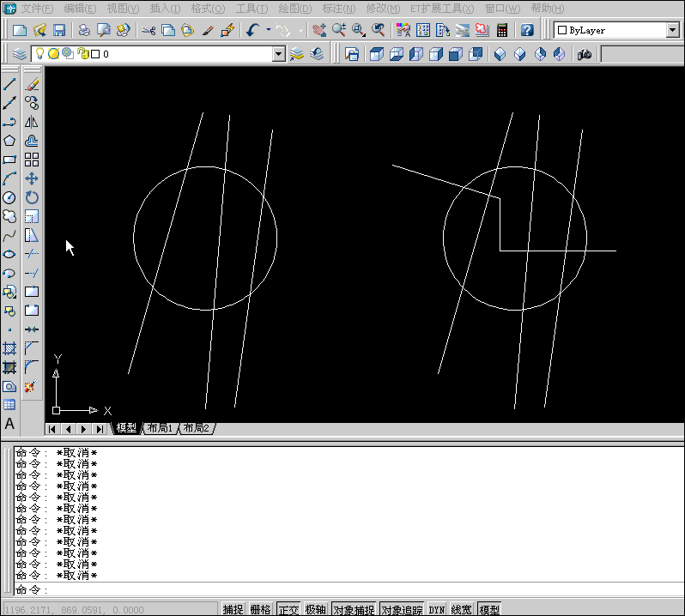Select the Spline curve tool
Screen dimensions: 685x616
[9, 235]
